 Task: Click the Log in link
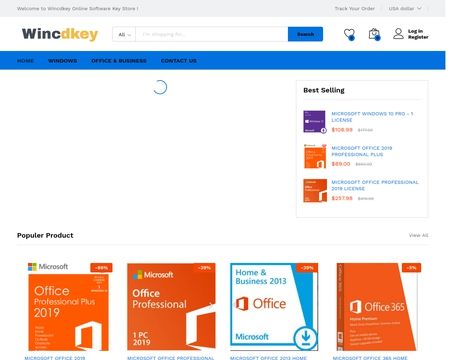[415, 31]
